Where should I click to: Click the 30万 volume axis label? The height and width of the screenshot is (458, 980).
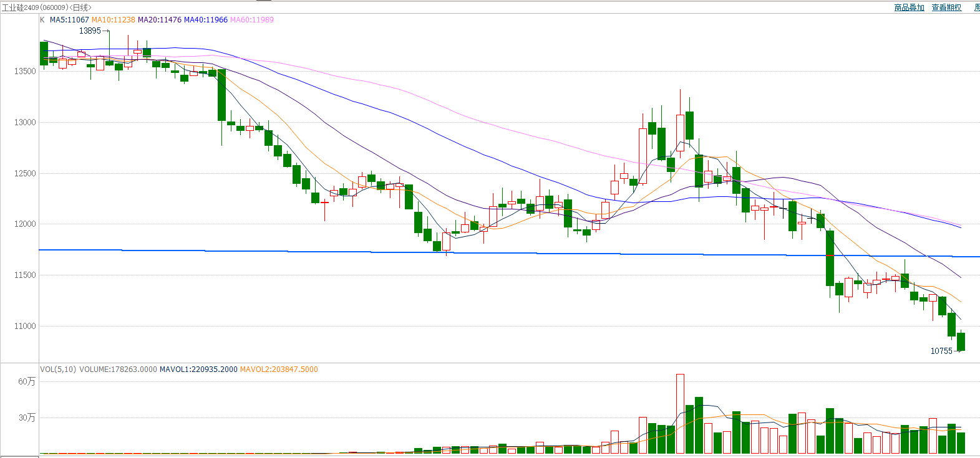point(27,417)
